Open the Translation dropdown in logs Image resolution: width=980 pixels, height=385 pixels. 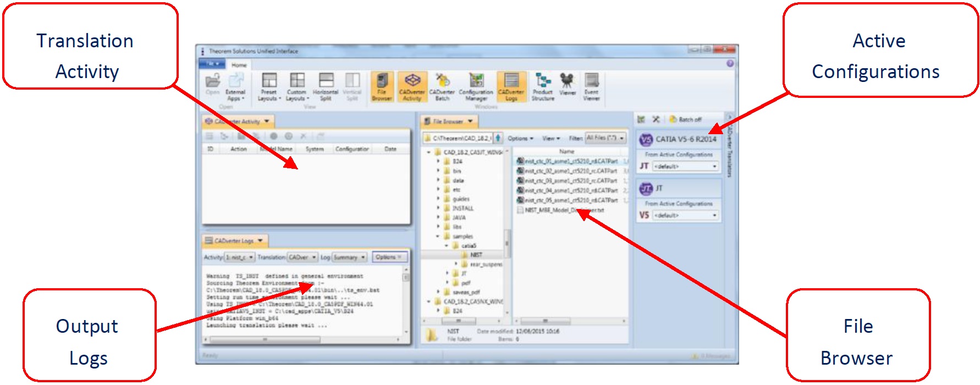pos(302,257)
